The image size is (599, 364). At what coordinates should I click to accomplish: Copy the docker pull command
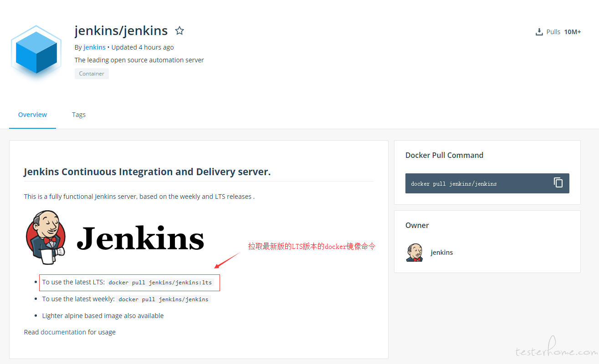(558, 182)
